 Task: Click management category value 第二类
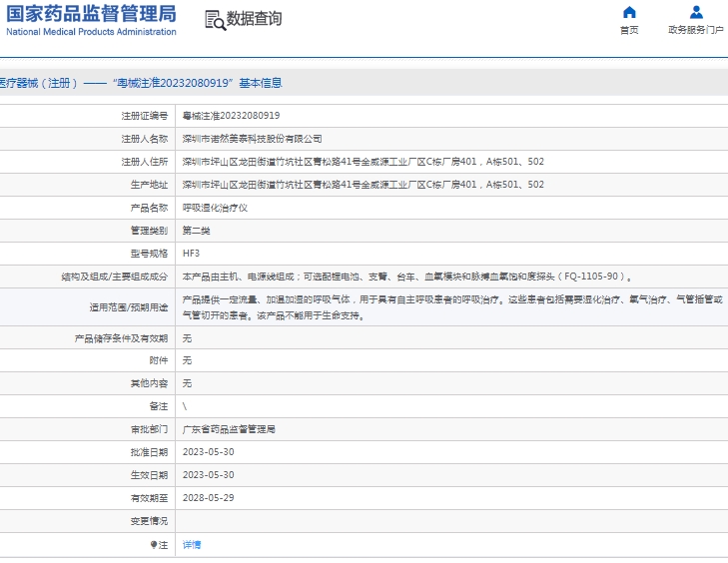pos(197,231)
